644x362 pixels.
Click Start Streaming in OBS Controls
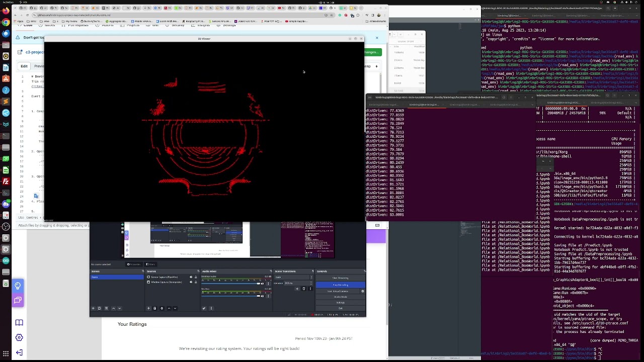[340, 278]
